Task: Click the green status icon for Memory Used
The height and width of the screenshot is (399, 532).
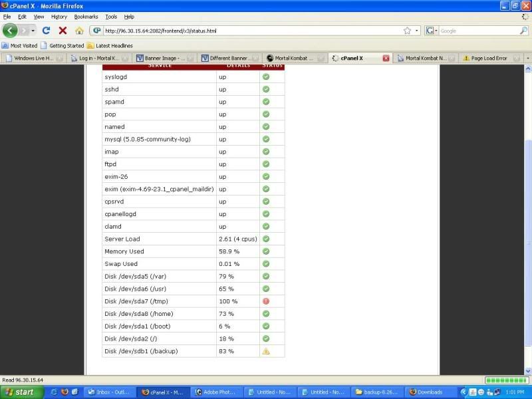Action: (266, 251)
